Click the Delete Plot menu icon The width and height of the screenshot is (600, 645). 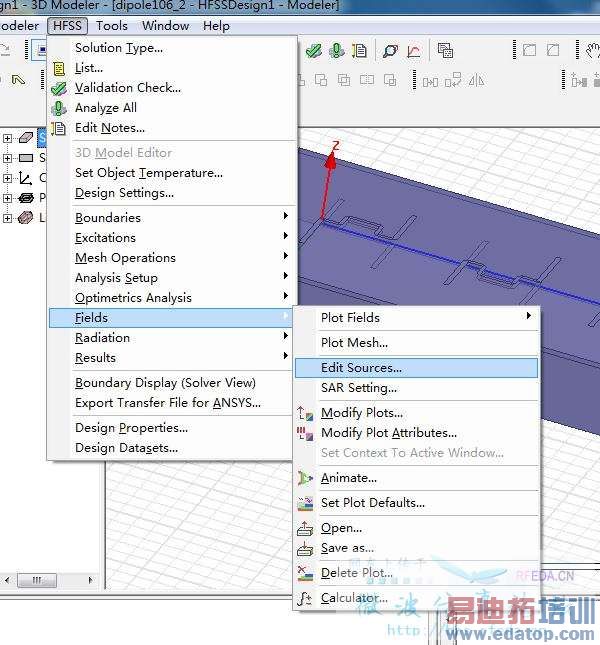click(x=305, y=573)
